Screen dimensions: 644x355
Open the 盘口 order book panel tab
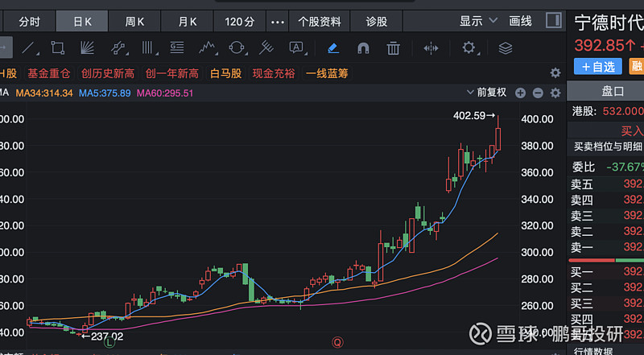click(x=613, y=90)
